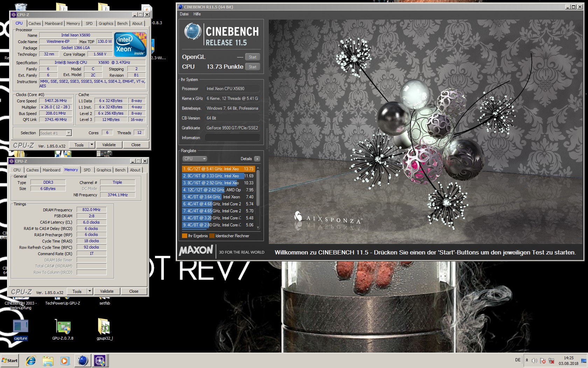Click the Information input field
The height and width of the screenshot is (368, 588).
pyautogui.click(x=232, y=138)
